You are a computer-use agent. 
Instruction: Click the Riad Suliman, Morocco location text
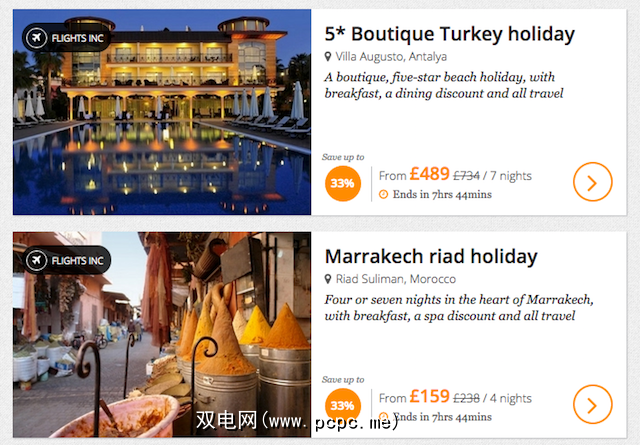[x=396, y=279]
